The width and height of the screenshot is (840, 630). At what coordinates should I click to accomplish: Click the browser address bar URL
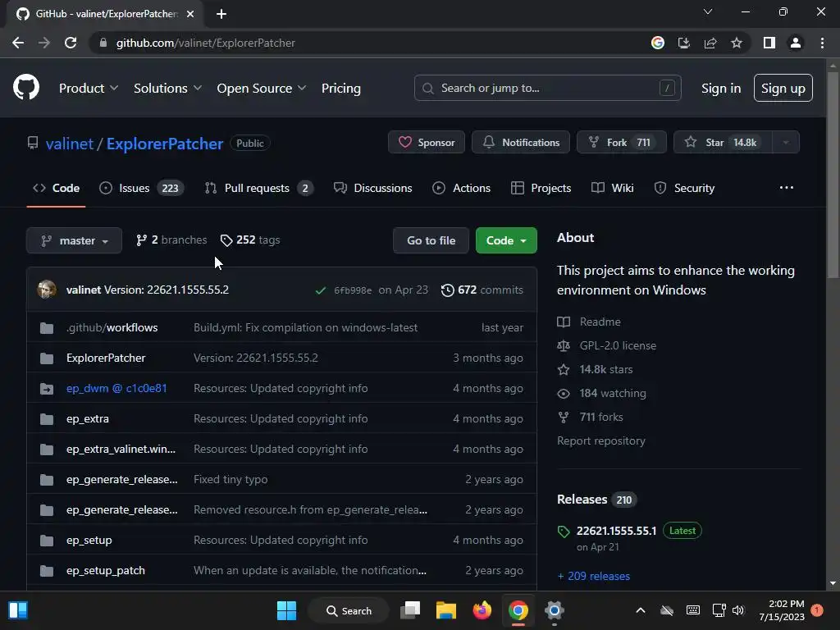[206, 43]
